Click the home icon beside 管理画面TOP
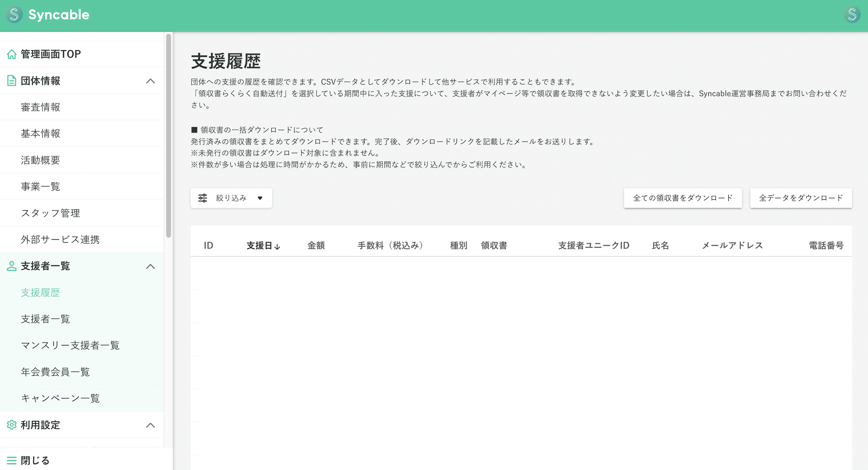Image resolution: width=868 pixels, height=470 pixels. [x=12, y=54]
